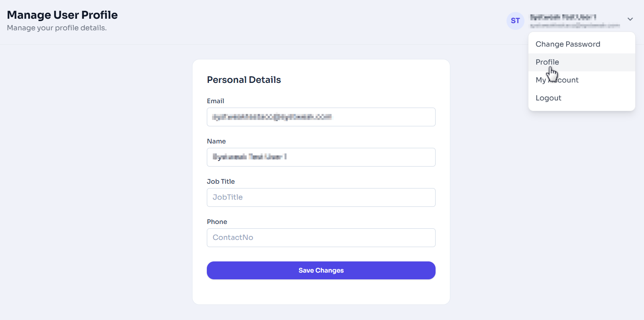Click the Personal Details section title
This screenshot has height=320, width=644.
[243, 80]
